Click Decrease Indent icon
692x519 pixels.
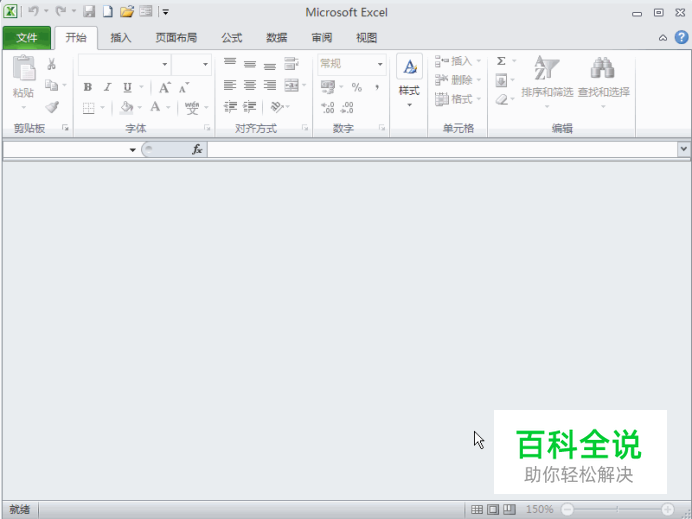230,106
